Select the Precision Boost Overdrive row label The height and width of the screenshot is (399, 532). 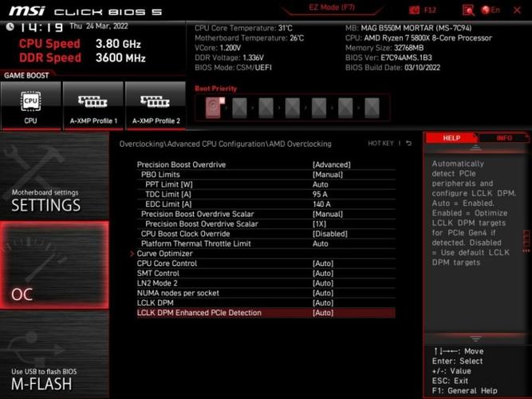click(x=181, y=164)
